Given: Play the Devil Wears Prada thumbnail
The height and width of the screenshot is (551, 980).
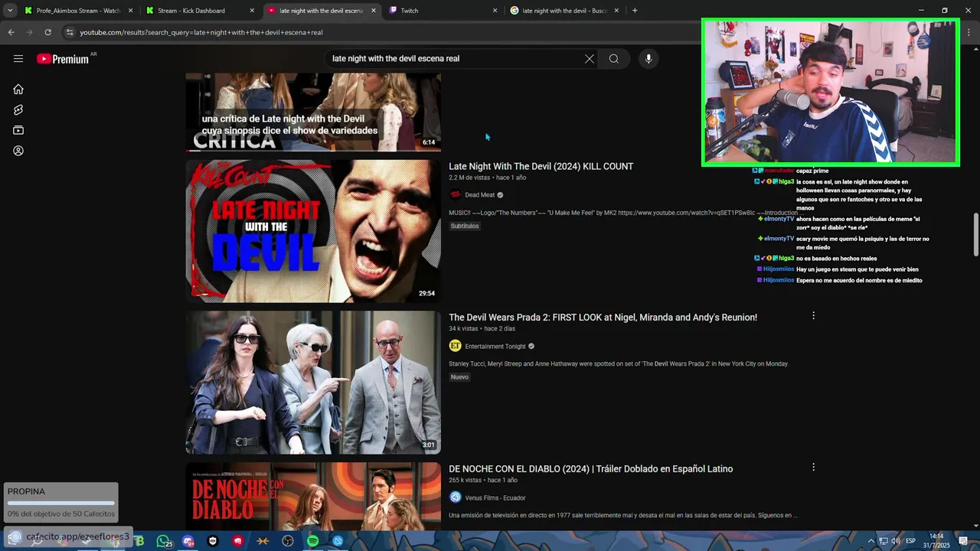Looking at the screenshot, I should point(313,383).
